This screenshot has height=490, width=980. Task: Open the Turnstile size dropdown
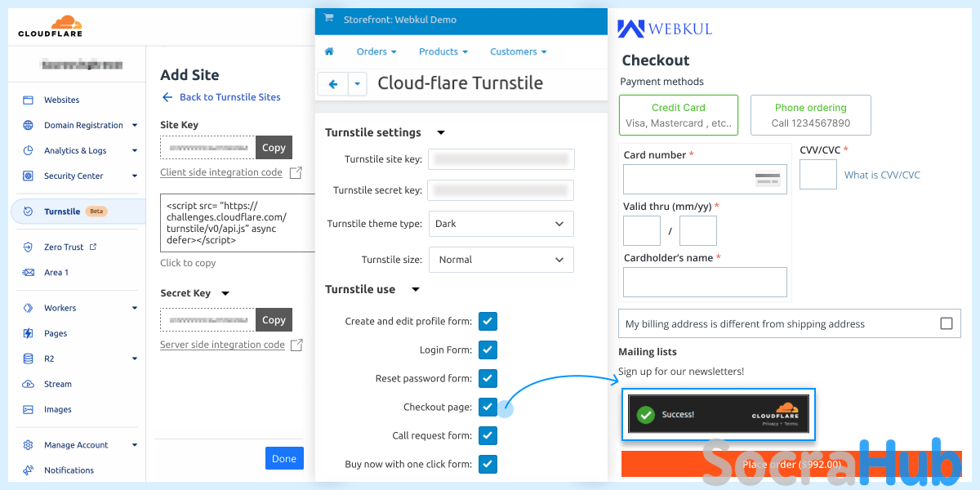(x=501, y=260)
